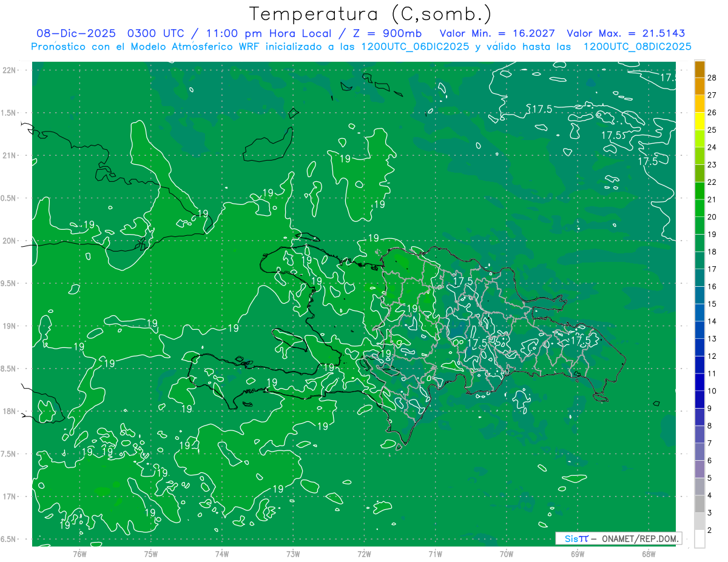The width and height of the screenshot is (728, 562).
Task: Pick the orange swatch between 27 and 28
Action: point(699,86)
